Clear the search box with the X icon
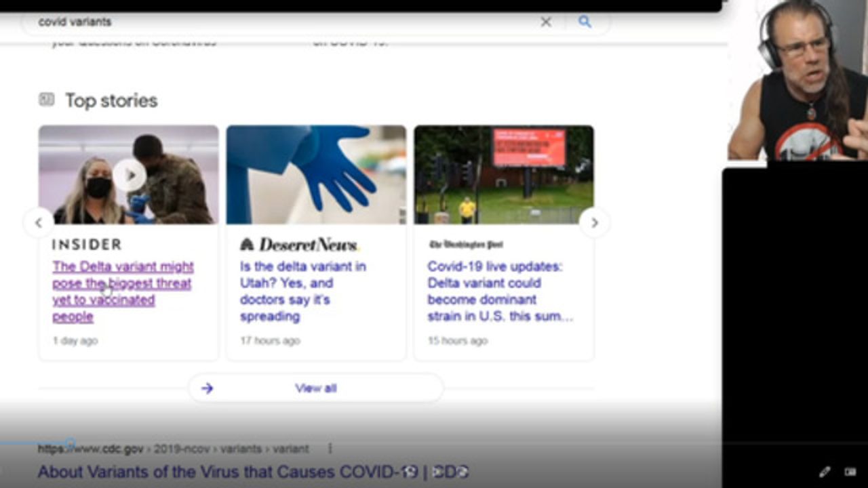 [x=546, y=22]
